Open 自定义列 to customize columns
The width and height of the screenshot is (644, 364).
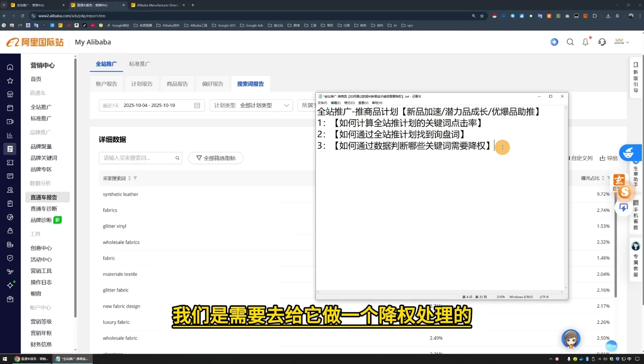[581, 158]
